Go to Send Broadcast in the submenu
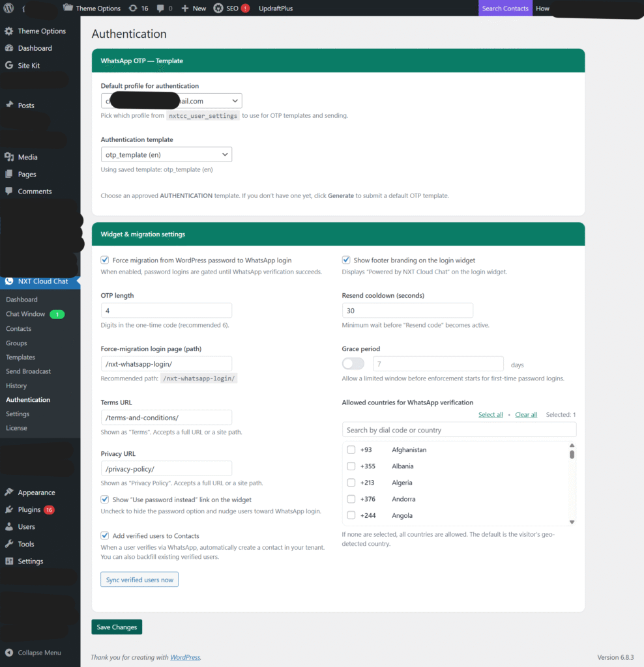Screen dimensions: 644x667 point(28,371)
